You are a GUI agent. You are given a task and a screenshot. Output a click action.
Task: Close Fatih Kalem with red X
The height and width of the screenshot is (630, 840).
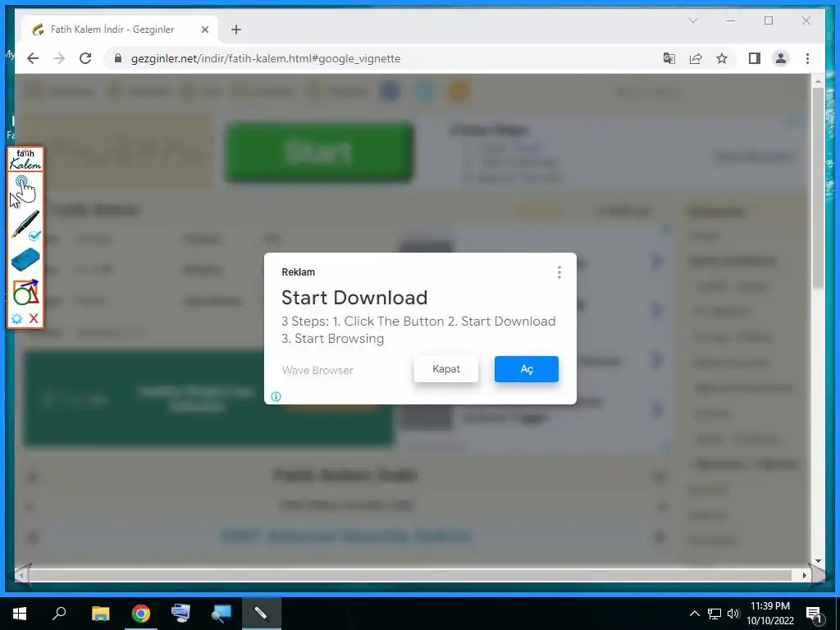pyautogui.click(x=34, y=319)
